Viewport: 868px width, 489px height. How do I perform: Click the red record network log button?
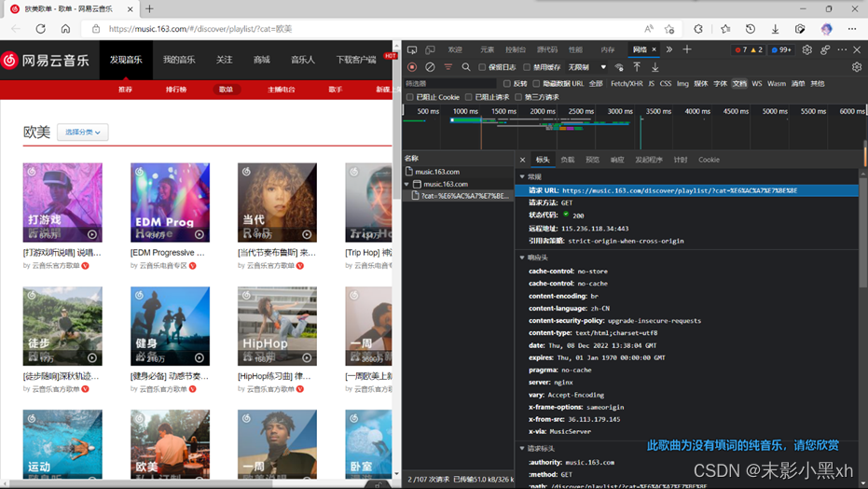click(412, 67)
